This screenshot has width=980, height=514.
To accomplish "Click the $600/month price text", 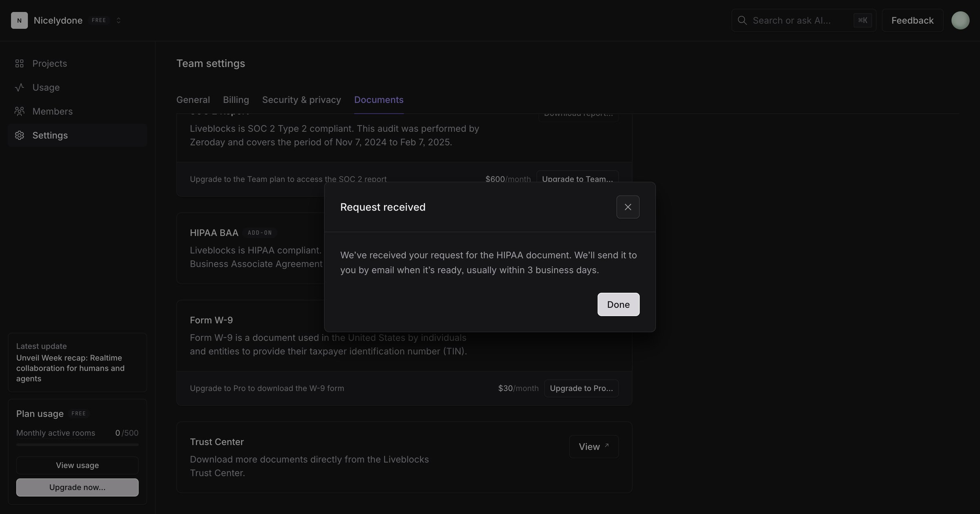I will click(508, 179).
